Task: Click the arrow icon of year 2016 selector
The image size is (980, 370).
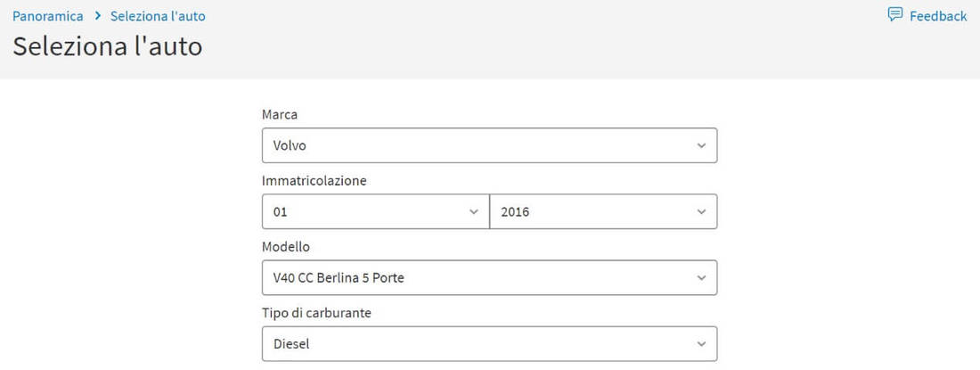Action: [x=701, y=212]
